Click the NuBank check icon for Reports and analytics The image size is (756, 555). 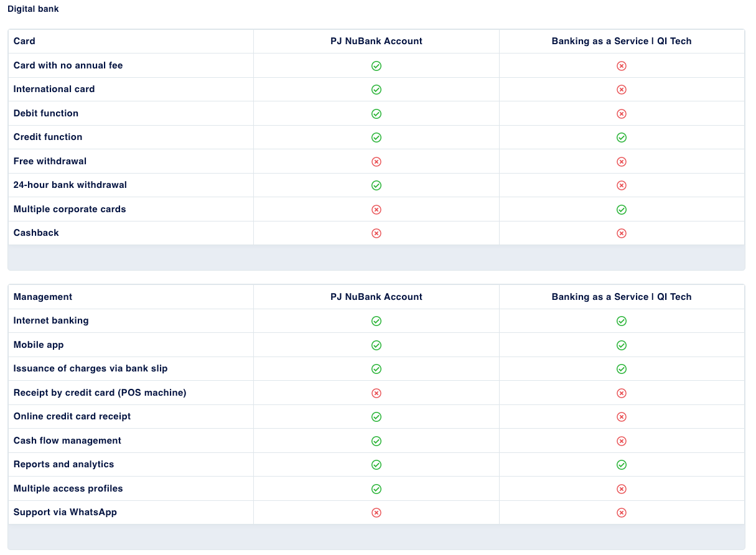376,465
